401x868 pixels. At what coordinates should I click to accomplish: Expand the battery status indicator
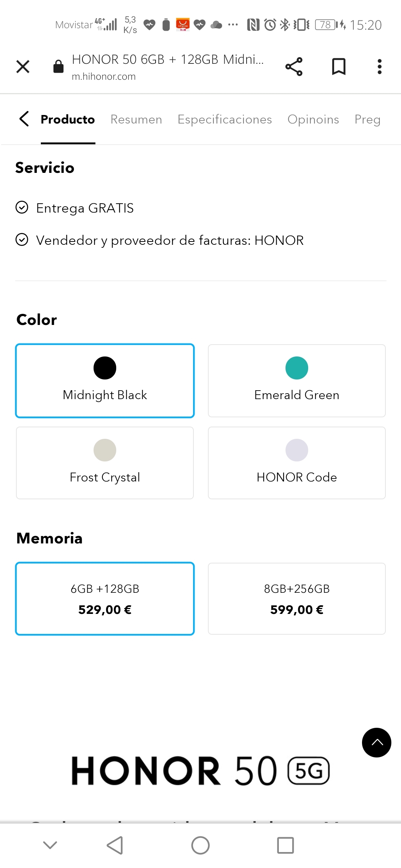point(326,24)
